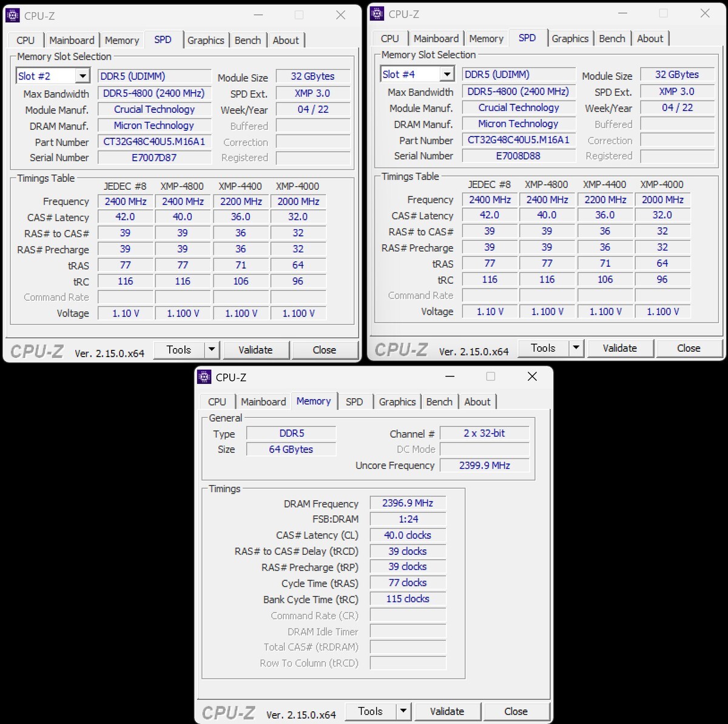The width and height of the screenshot is (728, 724).
Task: Open SPD tab in bottom Memory window
Action: click(x=354, y=401)
